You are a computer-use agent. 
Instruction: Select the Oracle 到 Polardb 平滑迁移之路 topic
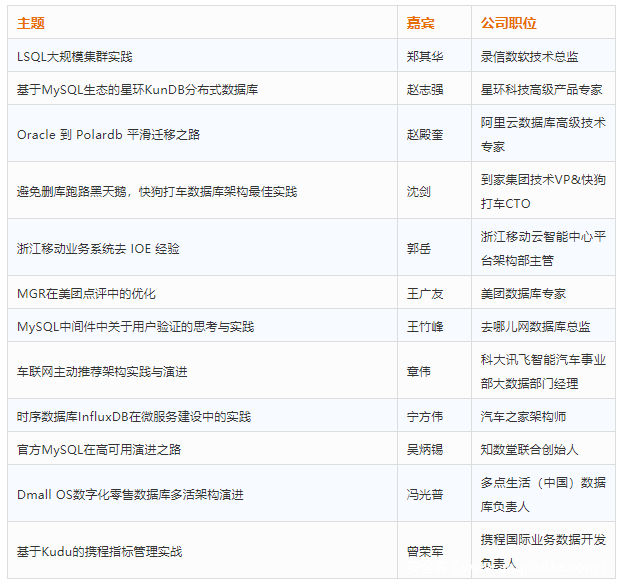[x=102, y=134]
